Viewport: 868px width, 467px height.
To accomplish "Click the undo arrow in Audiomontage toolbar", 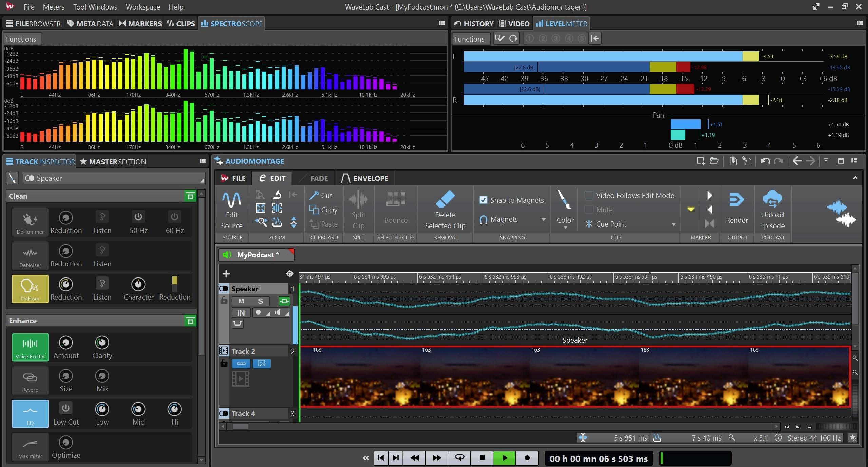I will [765, 161].
